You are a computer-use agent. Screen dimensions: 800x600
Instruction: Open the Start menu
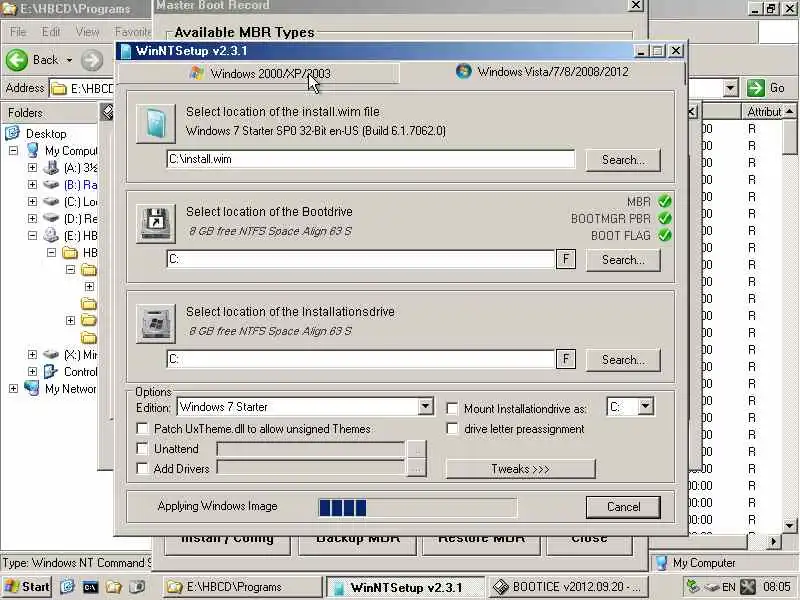coord(27,587)
